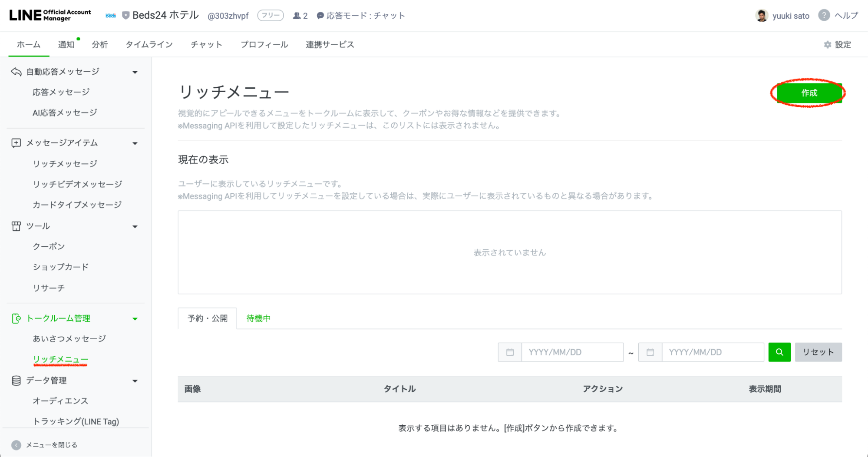The image size is (868, 457).
Task: Click the help question mark icon
Action: [x=824, y=16]
